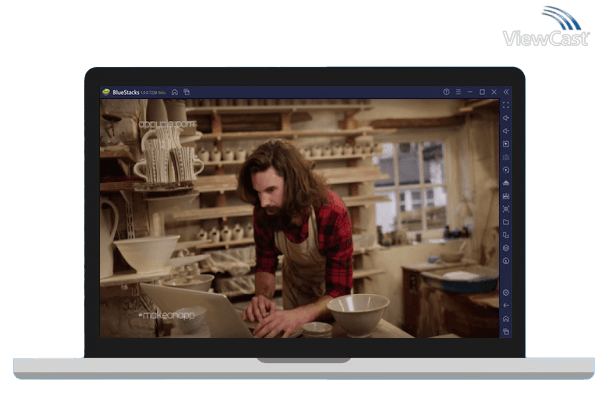This screenshot has width=602, height=414.
Task: Open the multi-instance manager sidebar icon
Action: click(x=506, y=235)
